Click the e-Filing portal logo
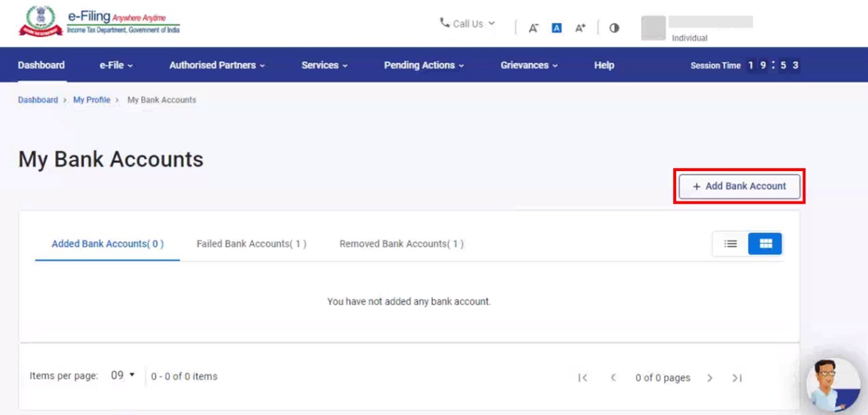Screen dimensions: 868x415 pyautogui.click(x=100, y=22)
